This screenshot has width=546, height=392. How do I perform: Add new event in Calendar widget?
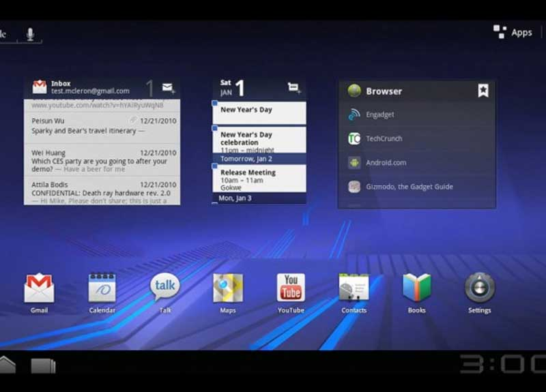pos(294,87)
